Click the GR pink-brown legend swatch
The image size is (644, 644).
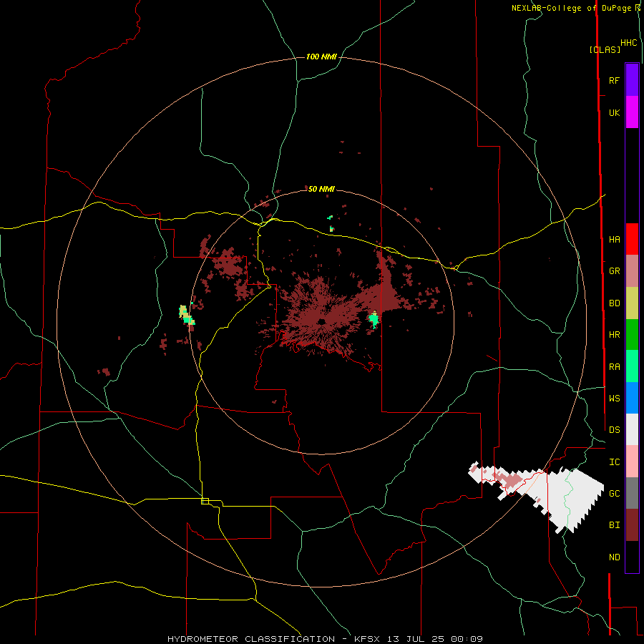tap(632, 271)
